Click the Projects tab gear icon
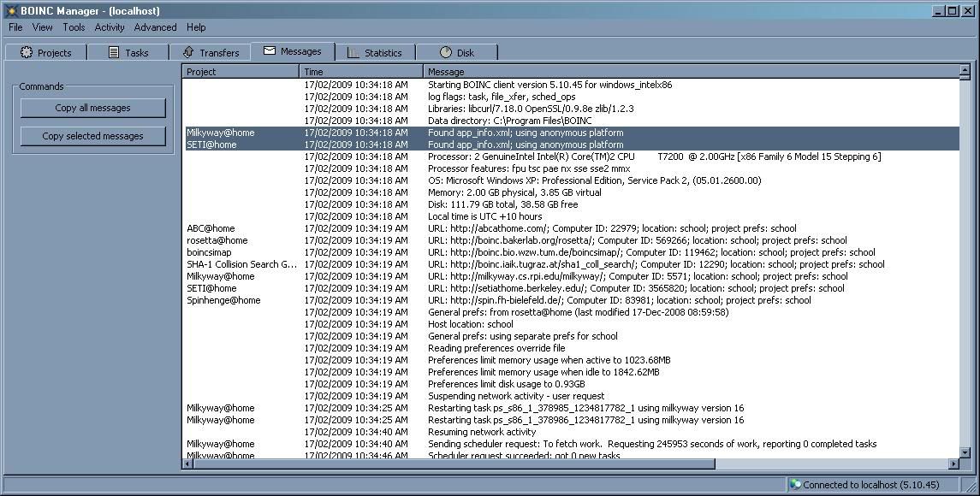Image resolution: width=980 pixels, height=496 pixels. pos(27,52)
